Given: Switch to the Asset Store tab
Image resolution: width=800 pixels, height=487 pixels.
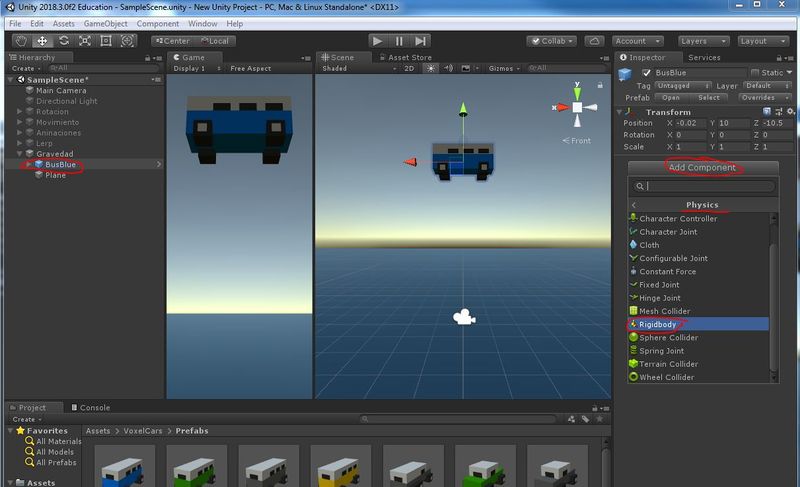Looking at the screenshot, I should (x=405, y=58).
